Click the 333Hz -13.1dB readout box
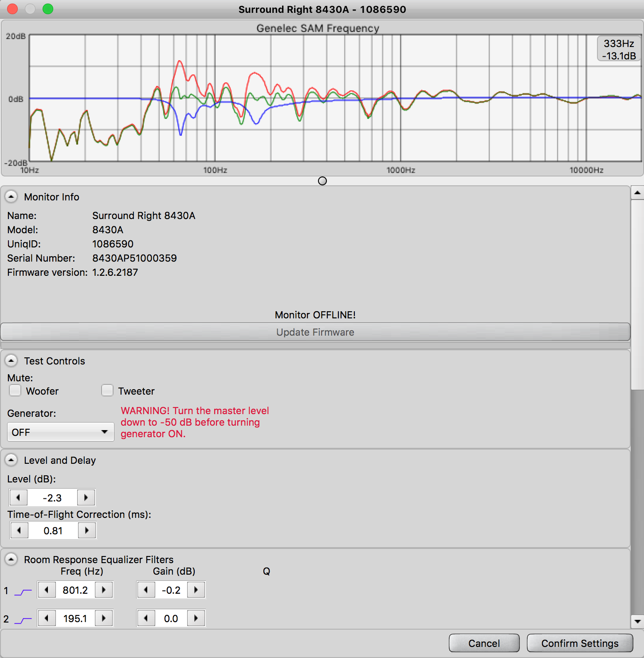 coord(619,49)
